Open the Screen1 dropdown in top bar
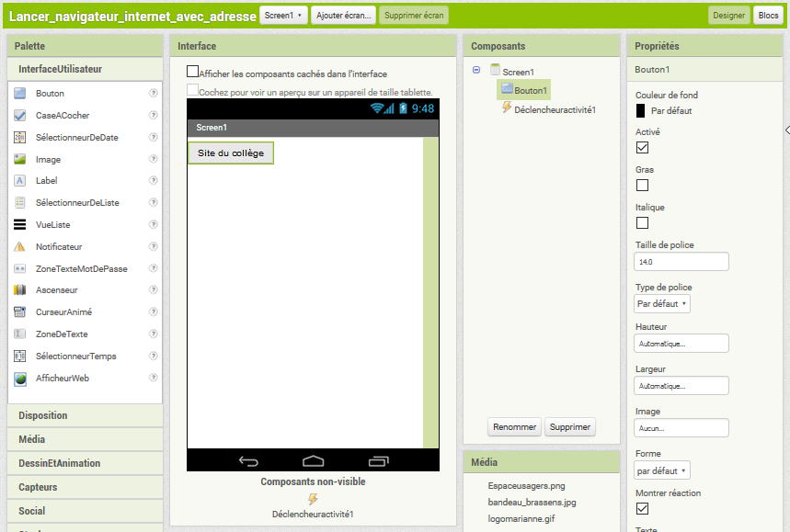 pyautogui.click(x=283, y=16)
